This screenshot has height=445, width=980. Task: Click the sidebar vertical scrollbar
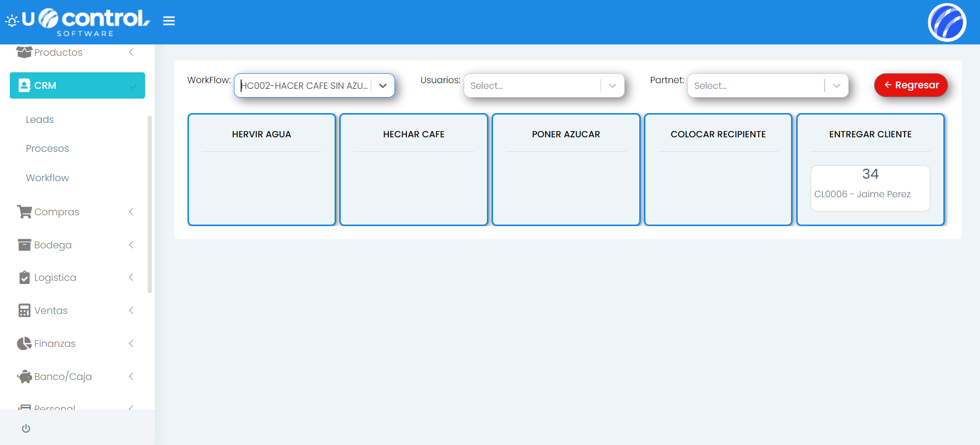coord(150,204)
